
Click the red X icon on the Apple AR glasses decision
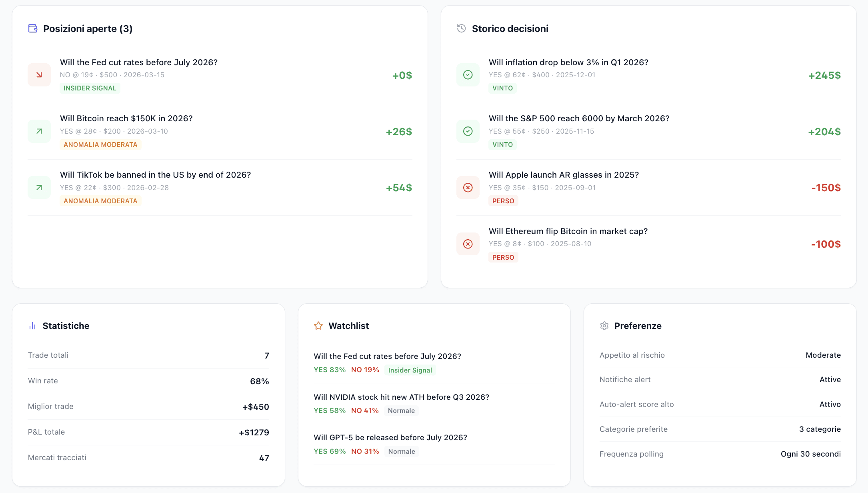click(x=468, y=187)
